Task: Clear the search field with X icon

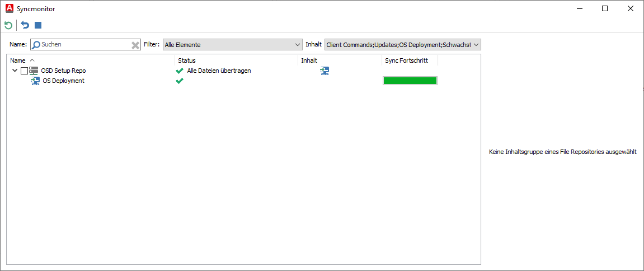Action: tap(135, 45)
